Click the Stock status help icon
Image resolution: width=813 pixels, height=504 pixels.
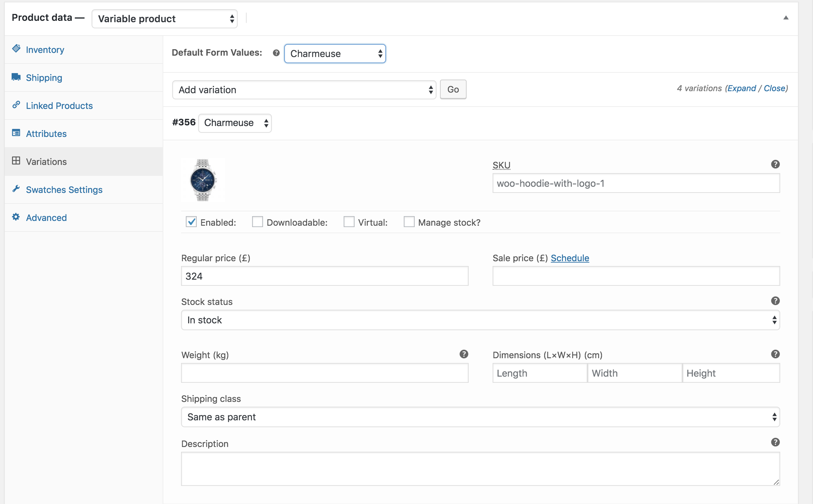(x=775, y=301)
